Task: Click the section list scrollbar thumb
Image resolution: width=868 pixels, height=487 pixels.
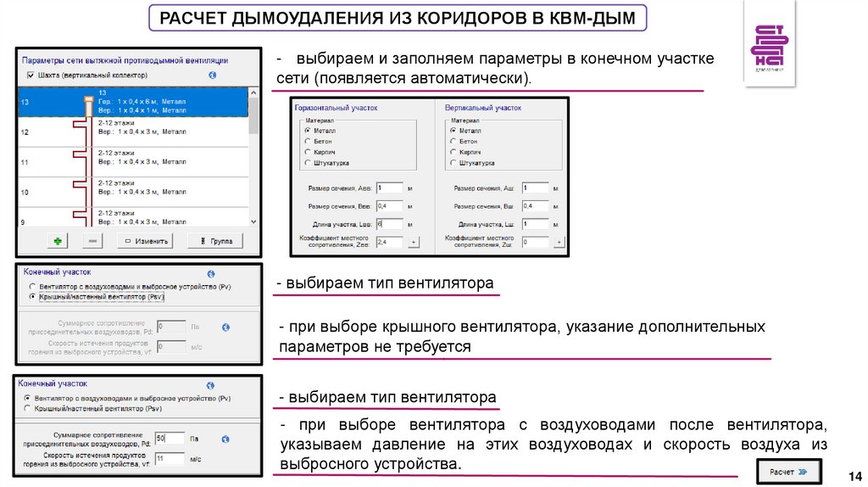Action: tap(253, 115)
